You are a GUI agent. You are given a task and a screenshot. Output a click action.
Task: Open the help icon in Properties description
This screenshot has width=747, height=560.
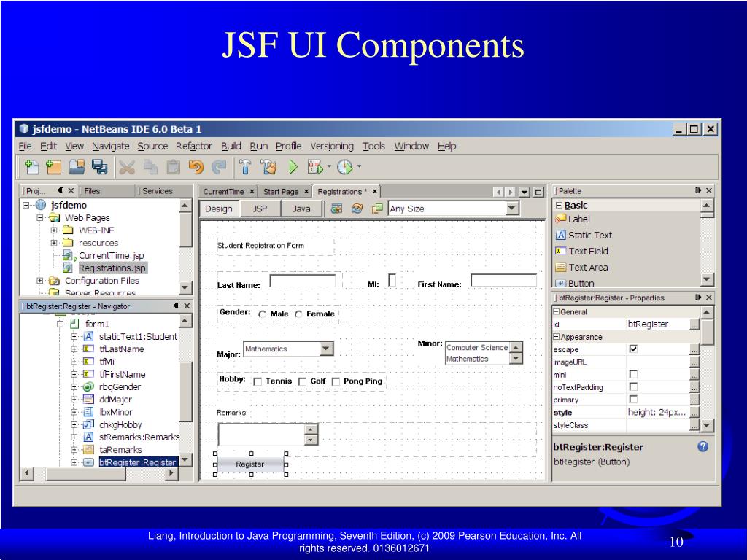point(703,447)
